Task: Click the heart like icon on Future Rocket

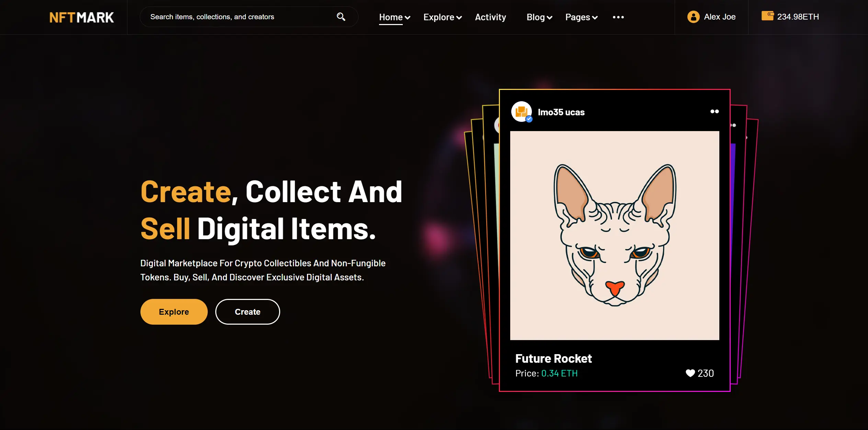Action: [x=690, y=373]
